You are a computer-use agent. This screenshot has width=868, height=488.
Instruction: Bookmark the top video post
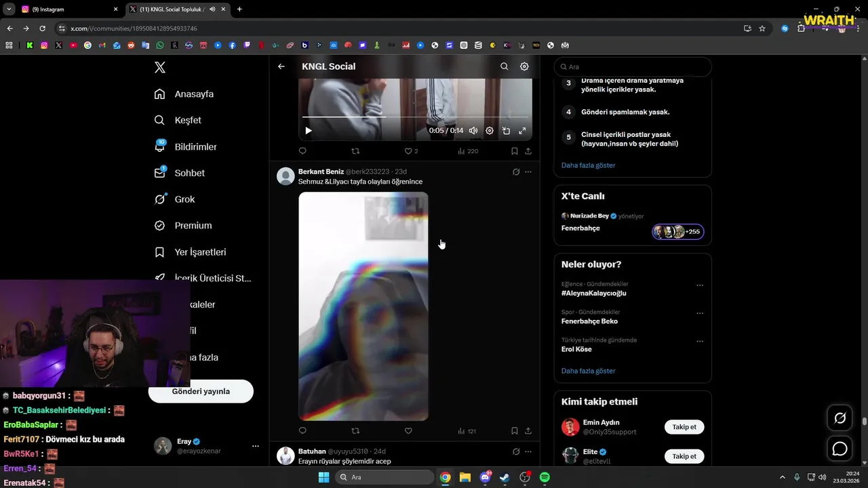(515, 151)
